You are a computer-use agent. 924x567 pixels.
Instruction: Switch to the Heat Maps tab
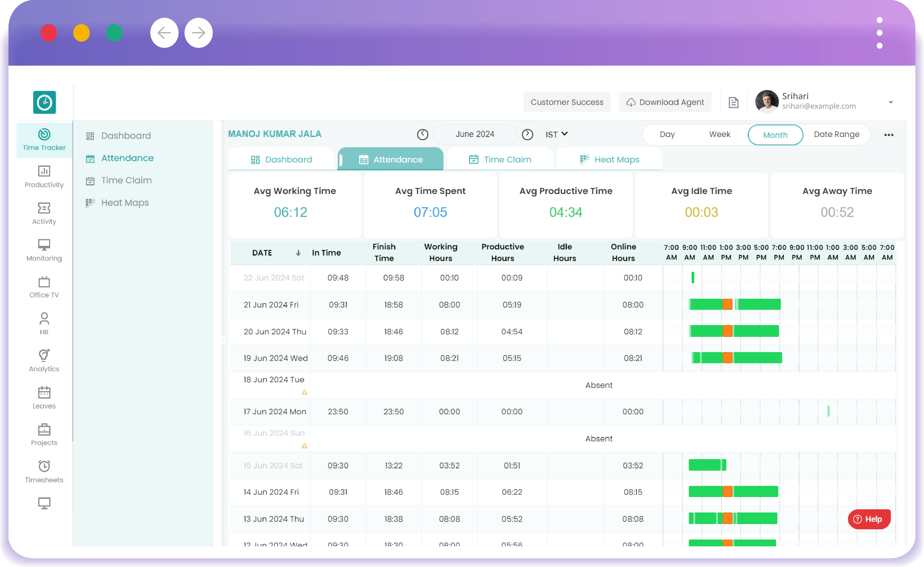609,159
